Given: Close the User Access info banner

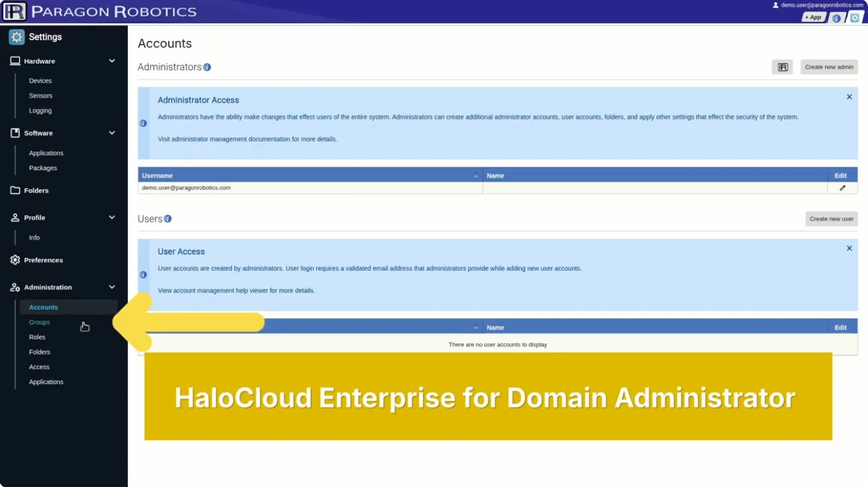Looking at the screenshot, I should pos(849,248).
